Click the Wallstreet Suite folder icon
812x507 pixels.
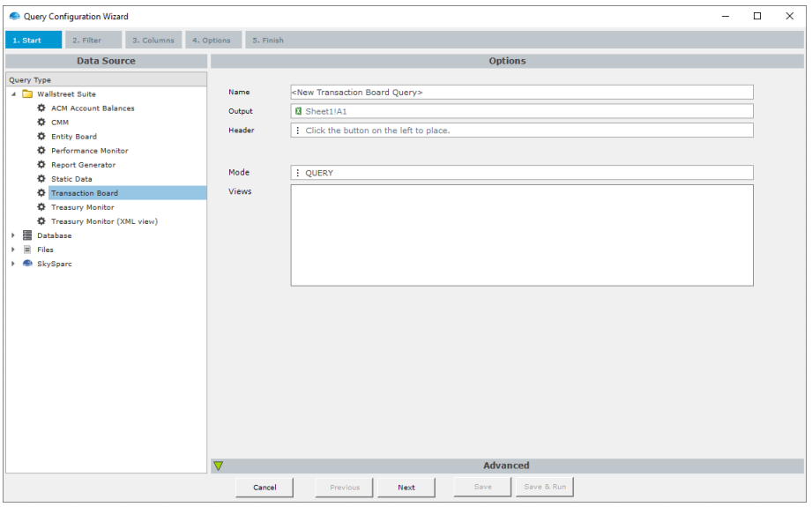pos(27,94)
